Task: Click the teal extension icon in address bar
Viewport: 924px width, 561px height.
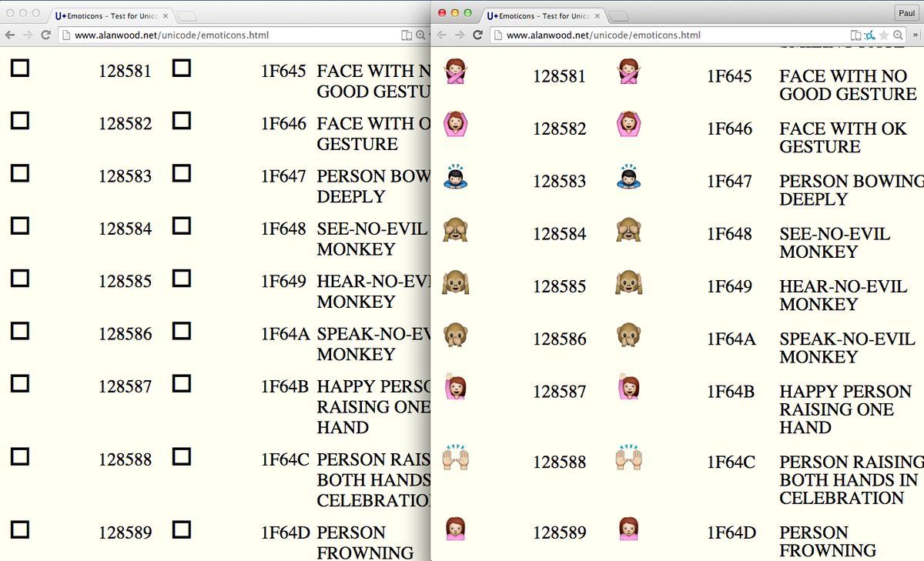Action: pyautogui.click(x=869, y=35)
